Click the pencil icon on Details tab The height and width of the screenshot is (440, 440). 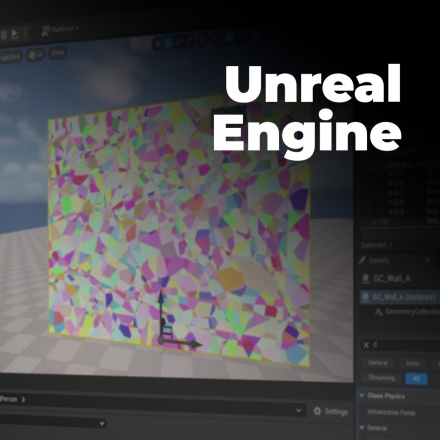(x=362, y=260)
